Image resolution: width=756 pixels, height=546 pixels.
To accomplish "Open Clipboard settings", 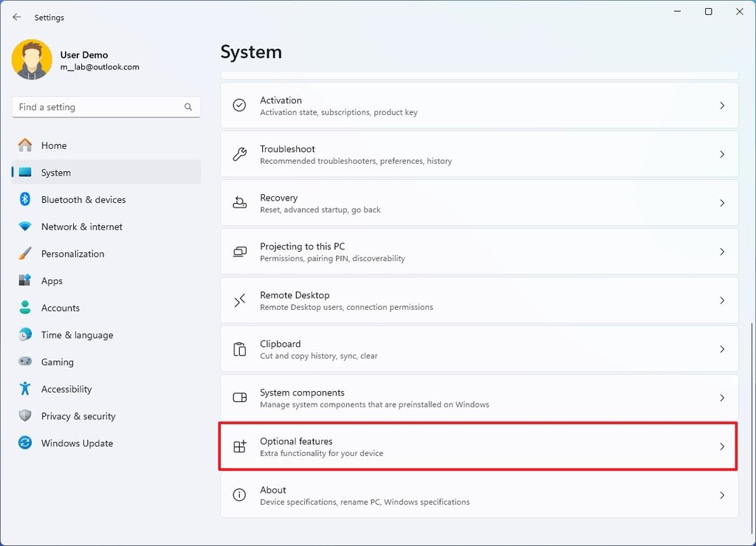I will pyautogui.click(x=478, y=349).
